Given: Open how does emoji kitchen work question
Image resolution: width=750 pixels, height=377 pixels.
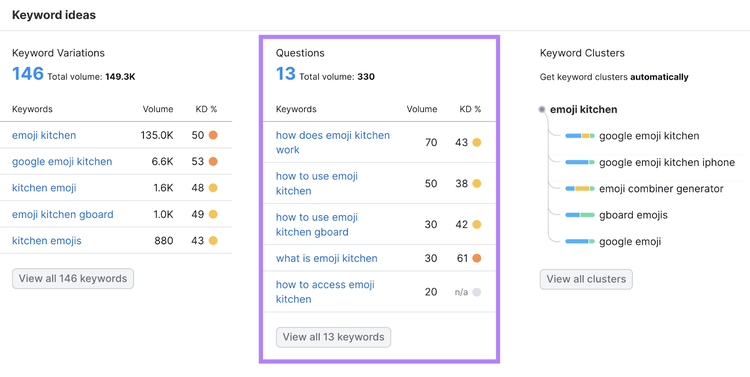Looking at the screenshot, I should [x=333, y=143].
